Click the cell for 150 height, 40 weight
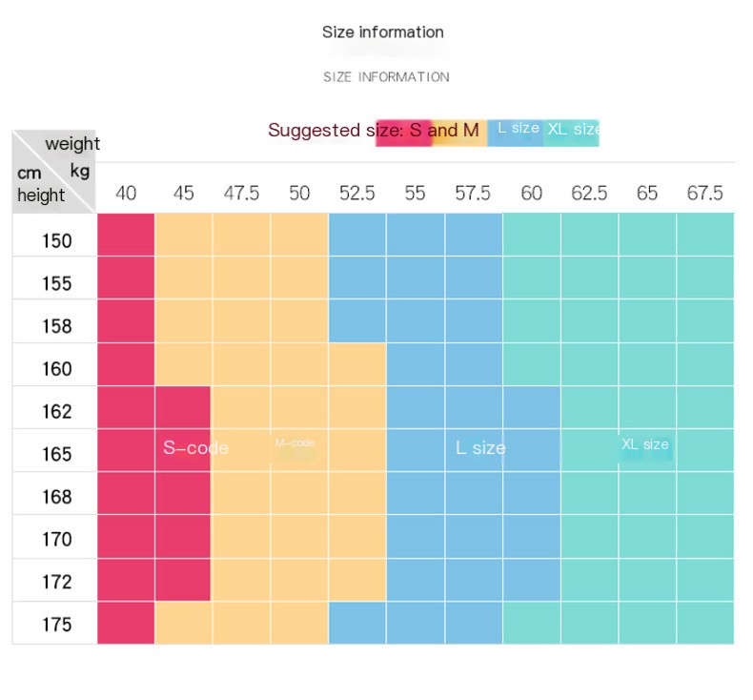 coord(126,235)
